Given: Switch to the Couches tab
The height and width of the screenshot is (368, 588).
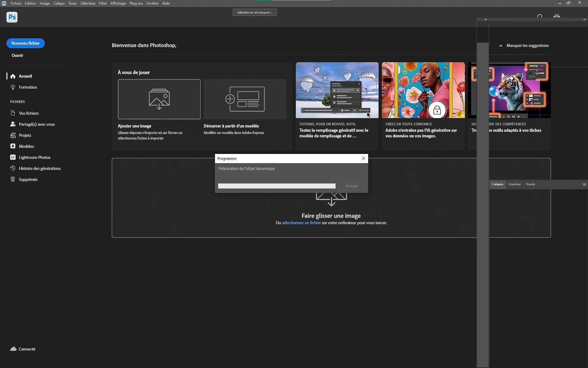Looking at the screenshot, I should [x=514, y=184].
